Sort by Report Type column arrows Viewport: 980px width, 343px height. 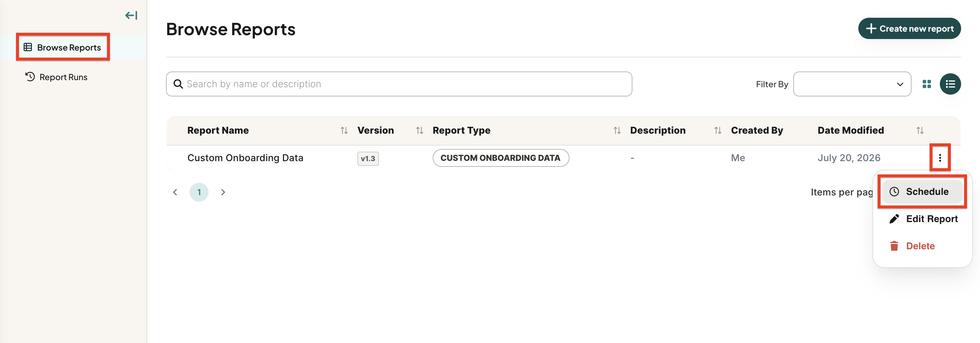point(617,130)
